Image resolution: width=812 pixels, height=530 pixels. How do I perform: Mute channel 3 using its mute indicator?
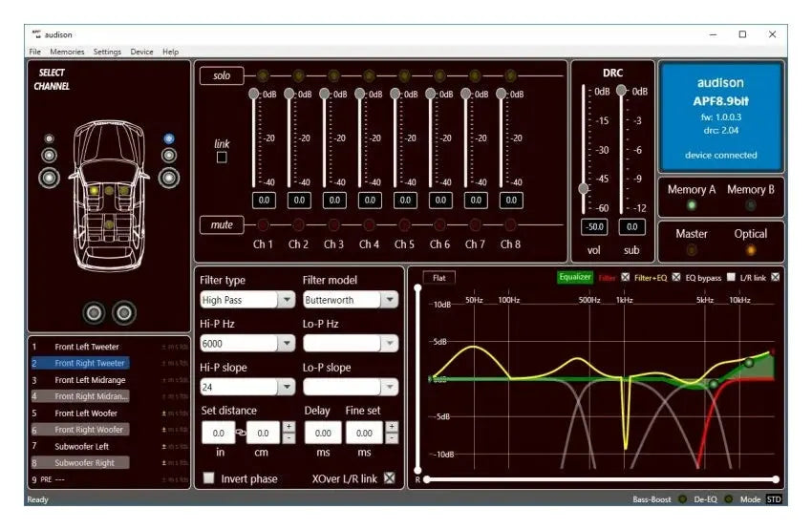tap(333, 225)
